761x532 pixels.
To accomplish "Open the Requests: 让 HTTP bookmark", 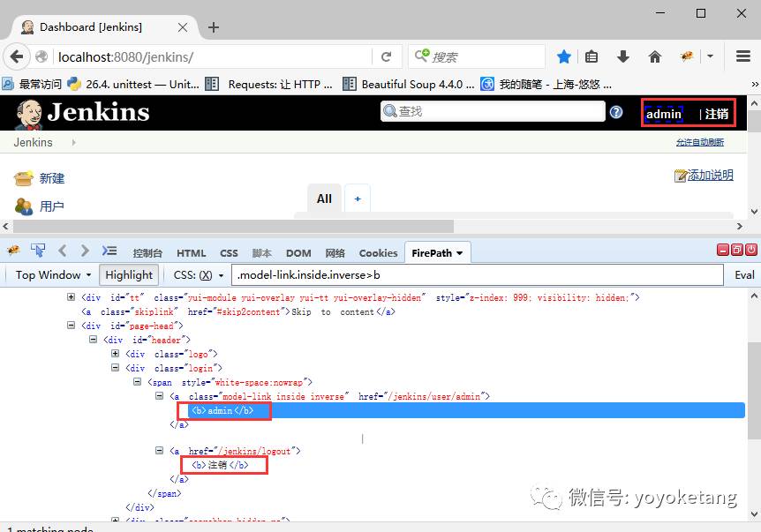I will coord(269,85).
